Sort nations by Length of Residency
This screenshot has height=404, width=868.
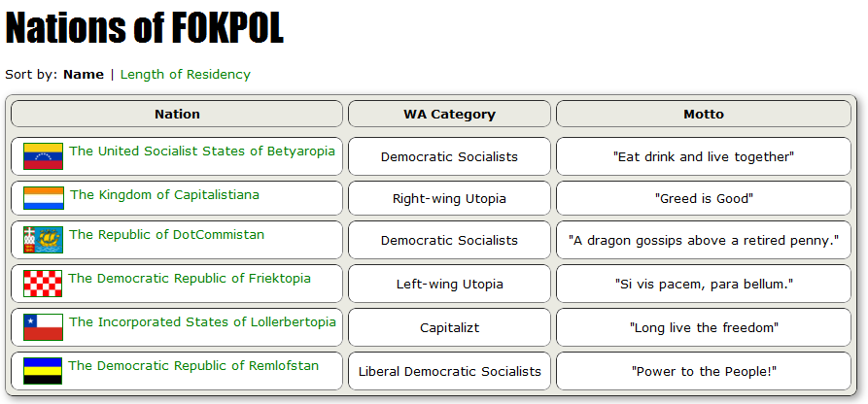point(186,74)
